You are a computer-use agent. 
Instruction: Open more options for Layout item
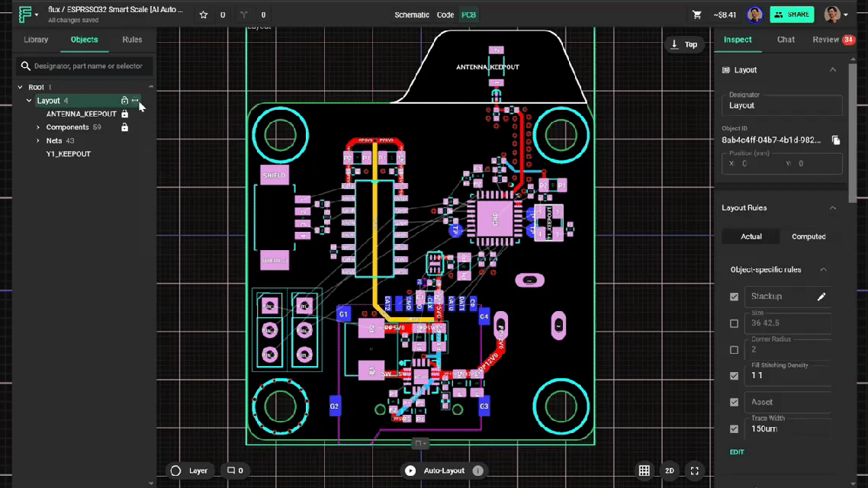(136, 101)
